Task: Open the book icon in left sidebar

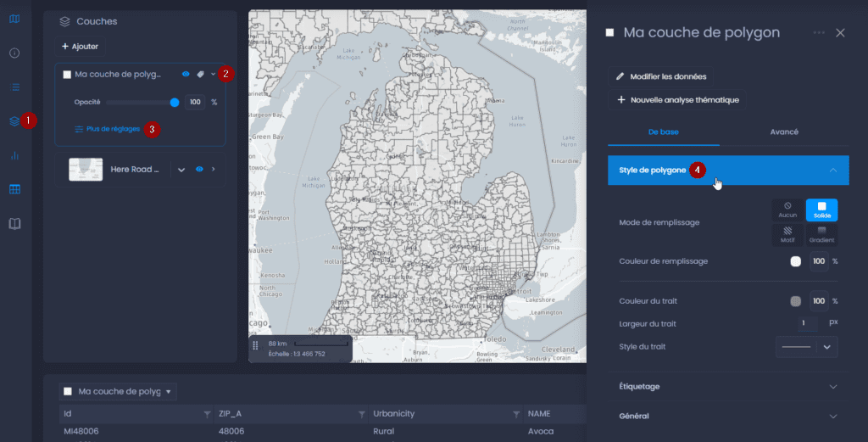Action: pos(15,224)
